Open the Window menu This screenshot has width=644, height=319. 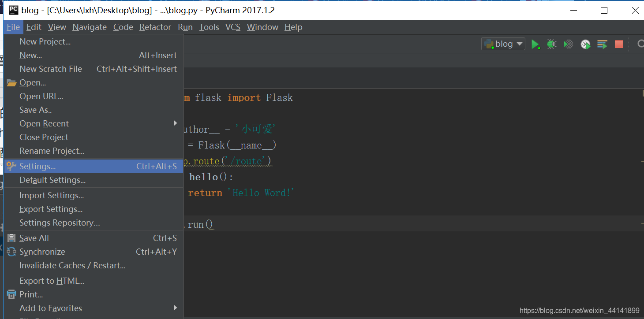coord(262,27)
